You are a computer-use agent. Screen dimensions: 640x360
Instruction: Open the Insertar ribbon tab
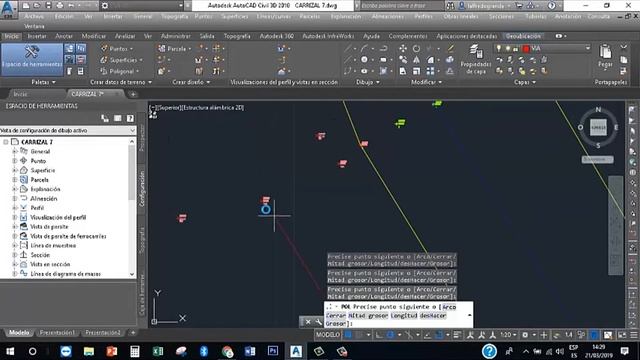37,36
